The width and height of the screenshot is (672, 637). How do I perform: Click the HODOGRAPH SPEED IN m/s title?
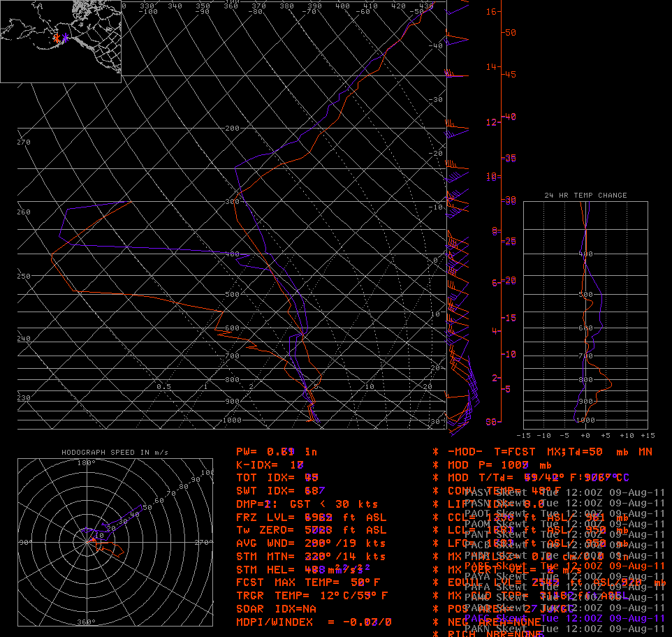(115, 453)
